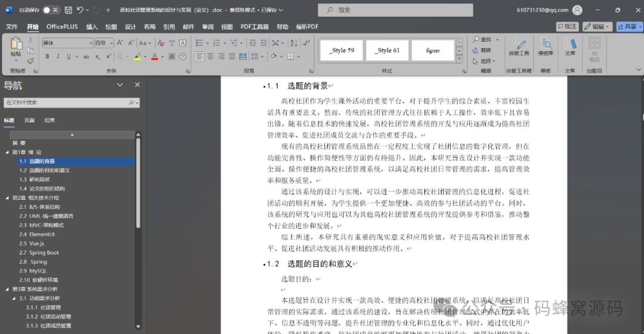Open the 选择 Select dropdown
Viewport: 644px width, 334px height.
(484, 61)
